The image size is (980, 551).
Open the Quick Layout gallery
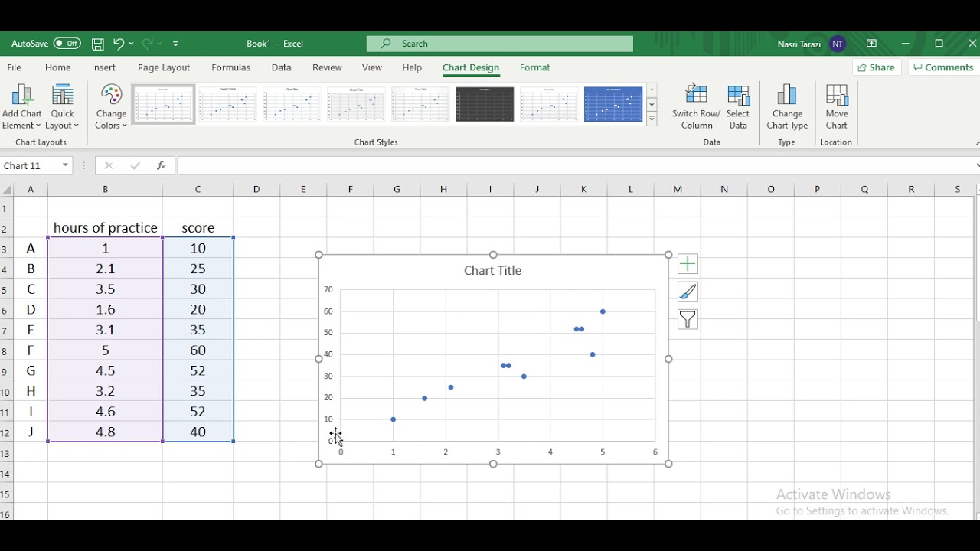pos(62,107)
